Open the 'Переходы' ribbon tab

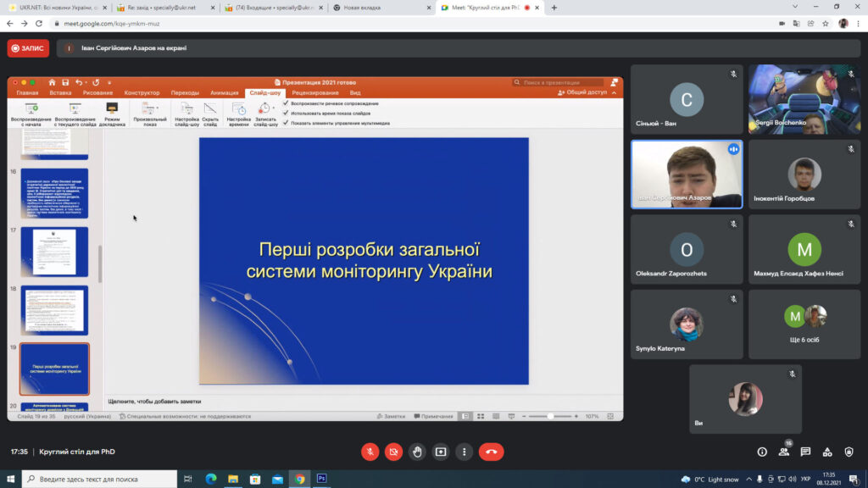[x=185, y=92]
